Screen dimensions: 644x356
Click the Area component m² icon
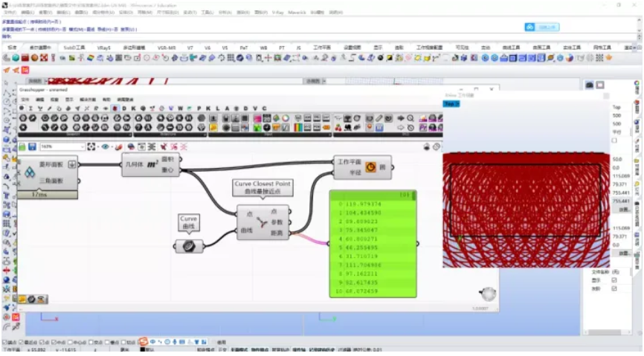pyautogui.click(x=152, y=164)
